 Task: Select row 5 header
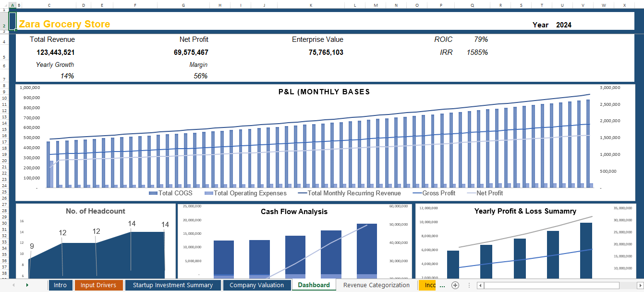tap(4, 53)
